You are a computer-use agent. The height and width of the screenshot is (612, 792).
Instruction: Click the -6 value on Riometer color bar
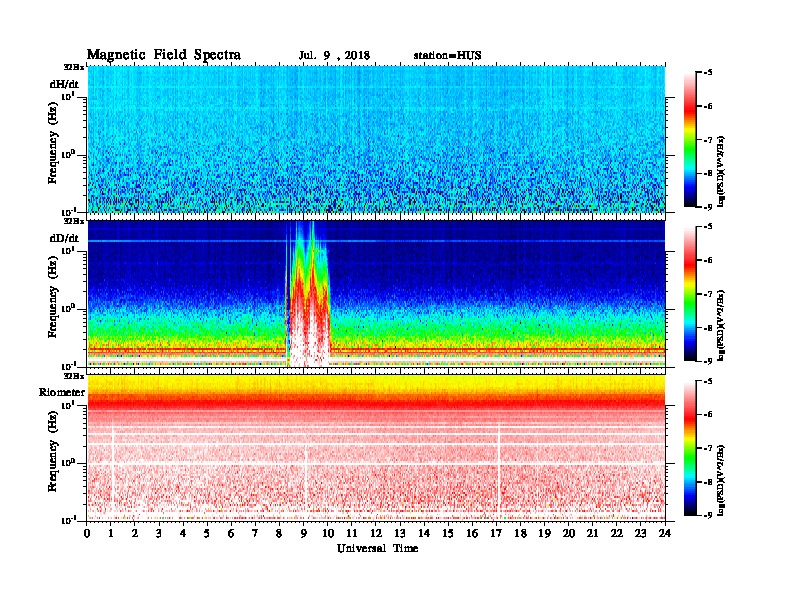point(708,415)
